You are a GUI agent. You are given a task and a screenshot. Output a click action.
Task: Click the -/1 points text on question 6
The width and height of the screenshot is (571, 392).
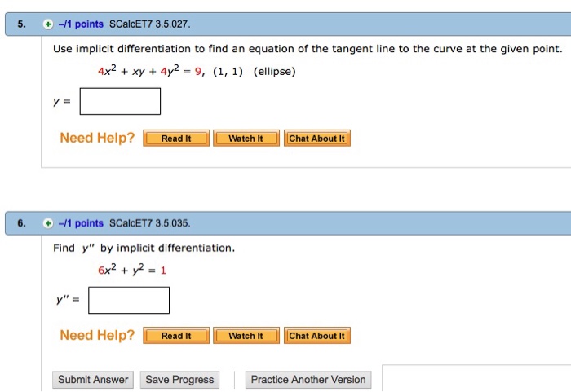click(x=80, y=223)
